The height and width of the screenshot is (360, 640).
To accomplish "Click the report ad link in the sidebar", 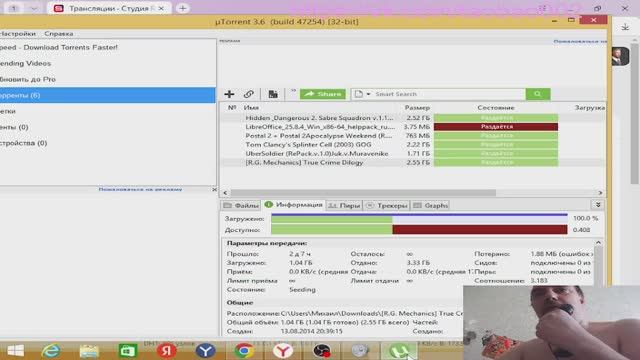I will coord(140,189).
